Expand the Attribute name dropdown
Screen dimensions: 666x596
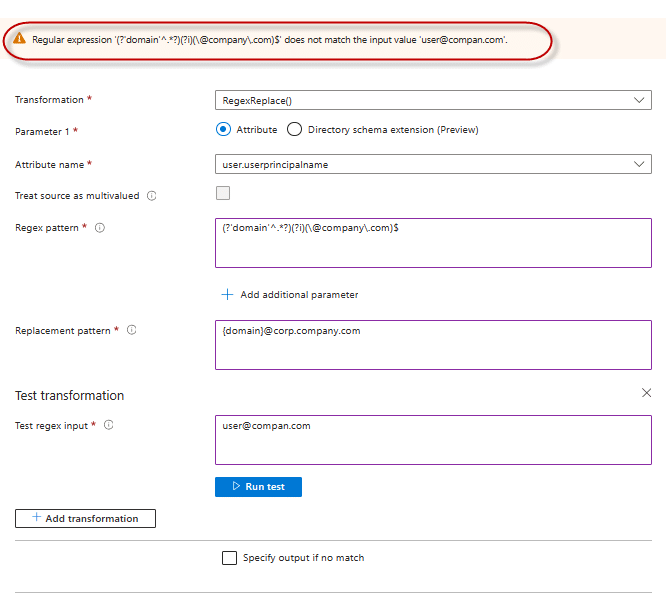[432, 164]
